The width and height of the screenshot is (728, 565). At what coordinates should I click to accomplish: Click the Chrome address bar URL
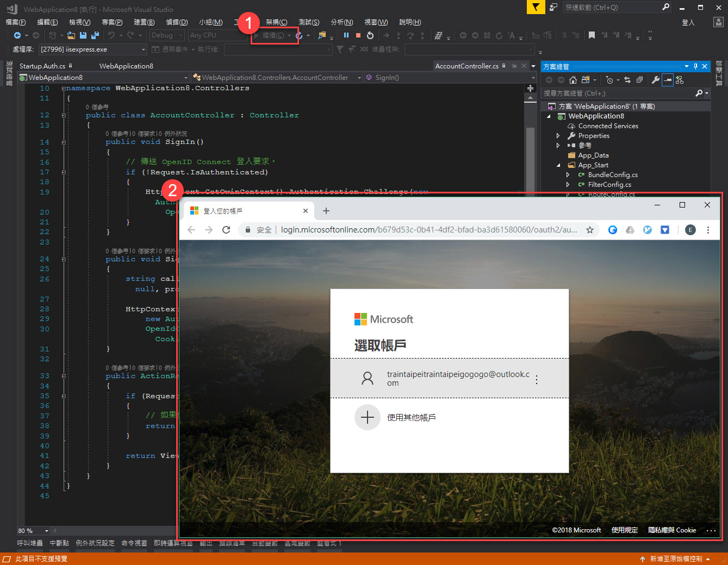429,230
